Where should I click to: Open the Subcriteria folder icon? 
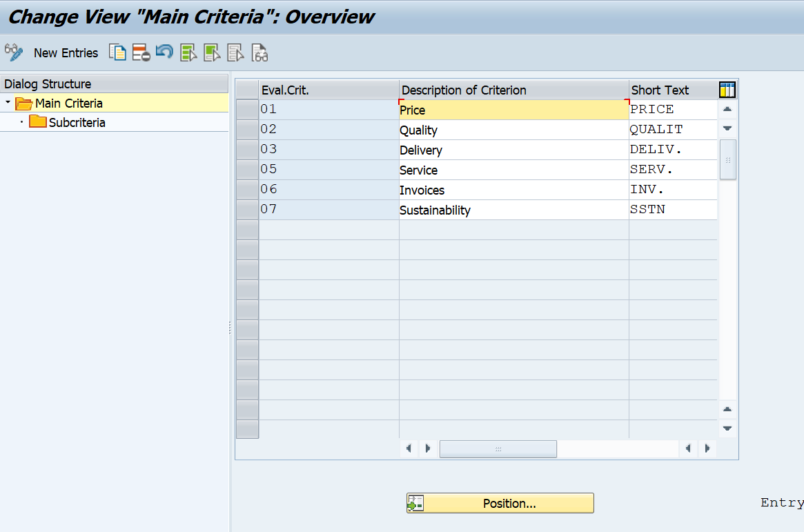[x=37, y=122]
